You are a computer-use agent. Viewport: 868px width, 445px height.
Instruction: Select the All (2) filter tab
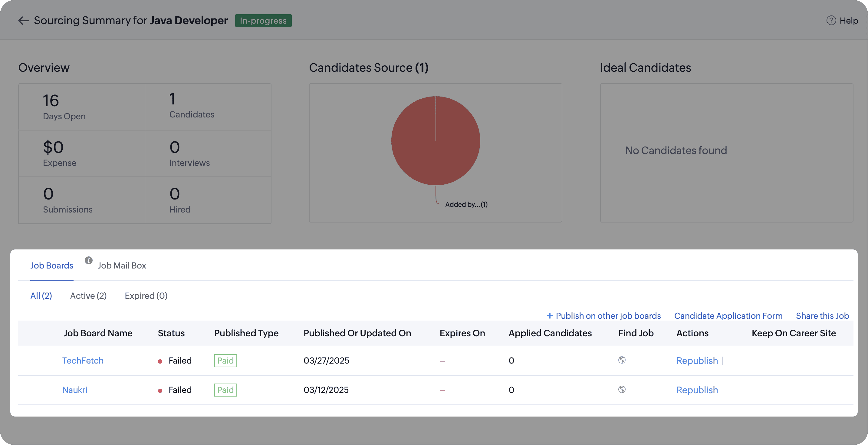point(41,296)
